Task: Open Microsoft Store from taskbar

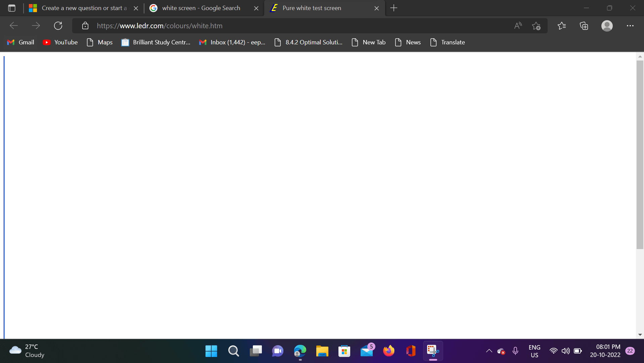Action: [x=344, y=351]
